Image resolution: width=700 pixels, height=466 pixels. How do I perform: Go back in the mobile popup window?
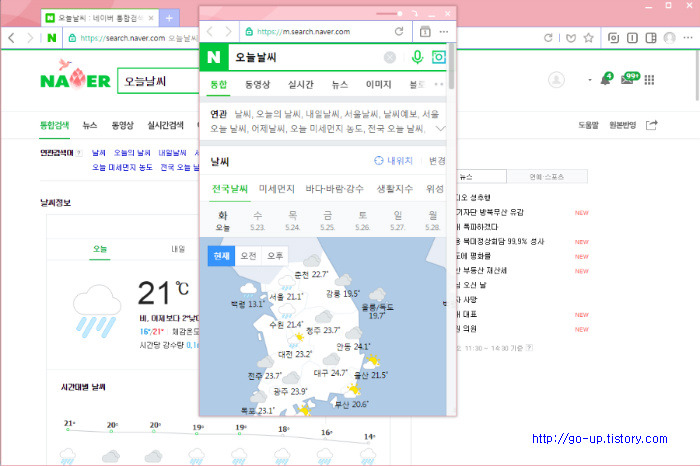click(210, 31)
